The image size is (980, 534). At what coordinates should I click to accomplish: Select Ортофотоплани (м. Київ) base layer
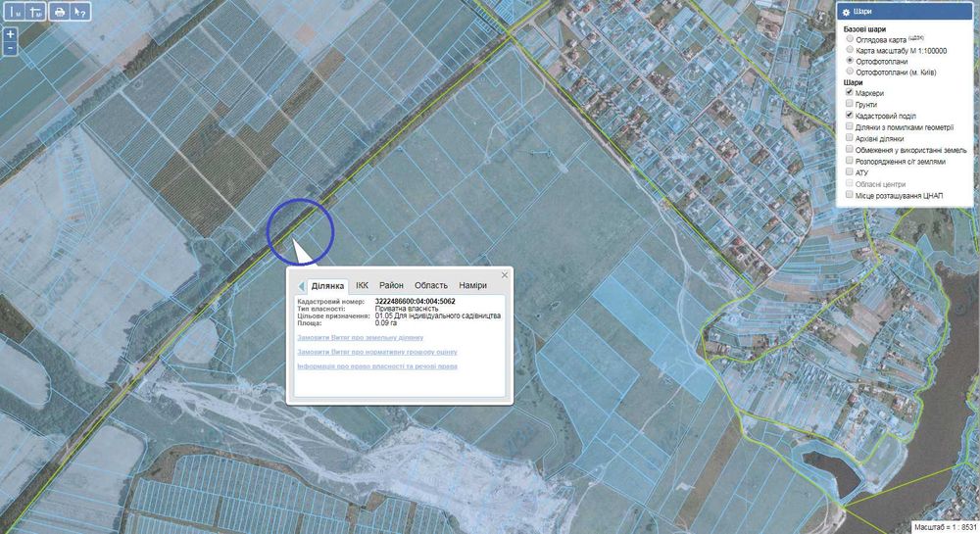point(850,72)
